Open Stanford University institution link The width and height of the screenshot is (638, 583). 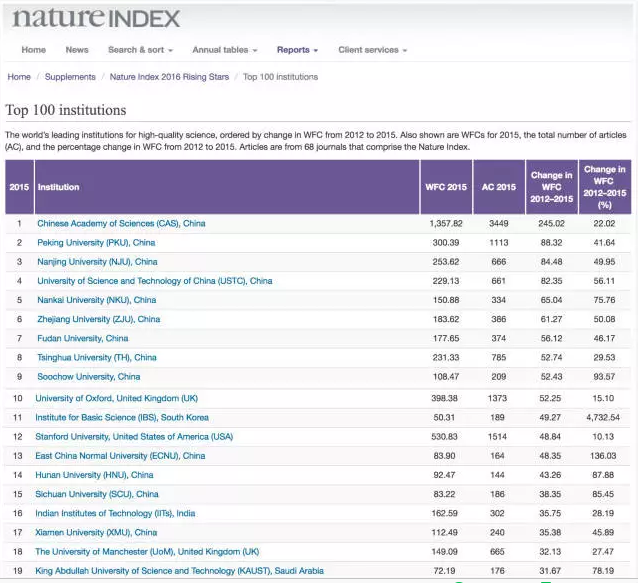pyautogui.click(x=134, y=437)
